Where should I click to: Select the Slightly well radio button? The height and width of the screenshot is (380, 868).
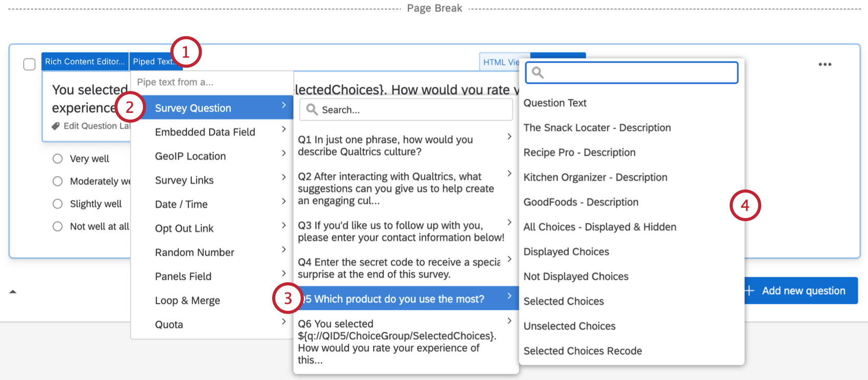tap(58, 204)
